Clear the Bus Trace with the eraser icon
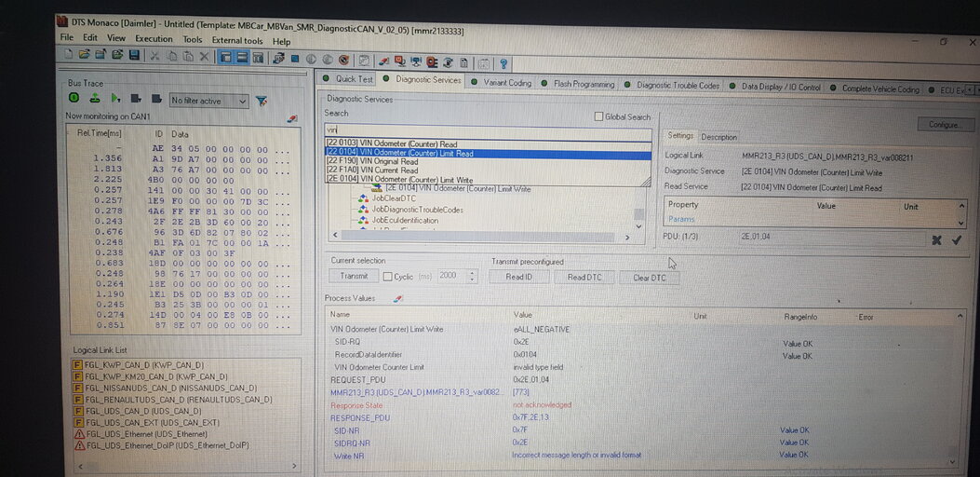This screenshot has width=980, height=477. (291, 118)
